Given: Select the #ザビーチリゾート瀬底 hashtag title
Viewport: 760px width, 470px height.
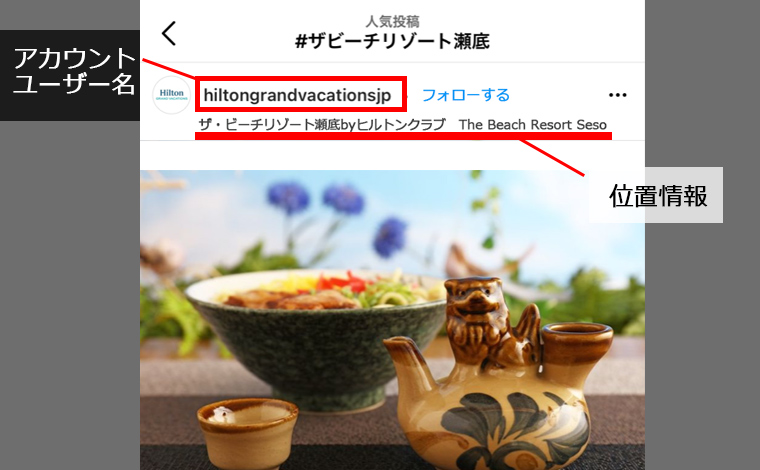Looking at the screenshot, I should click(392, 41).
